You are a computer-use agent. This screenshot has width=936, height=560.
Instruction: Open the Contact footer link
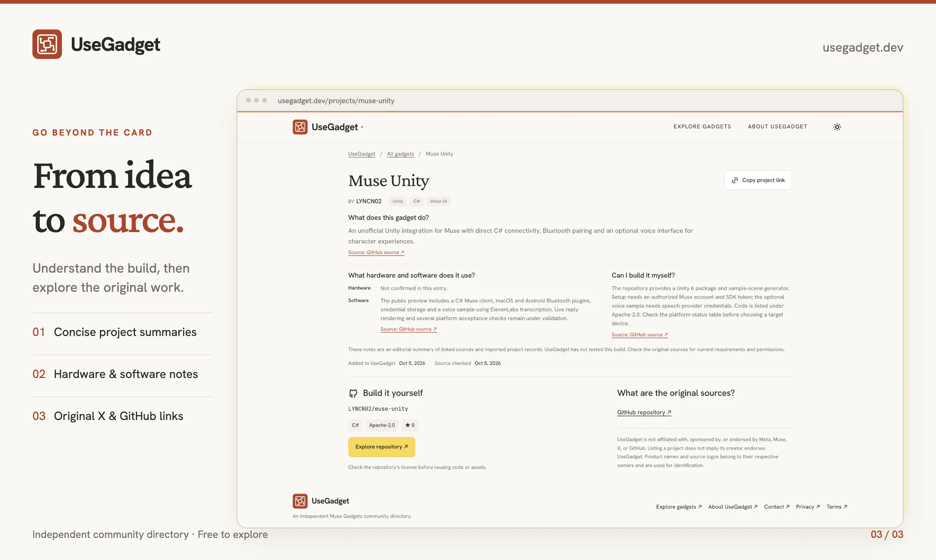776,507
